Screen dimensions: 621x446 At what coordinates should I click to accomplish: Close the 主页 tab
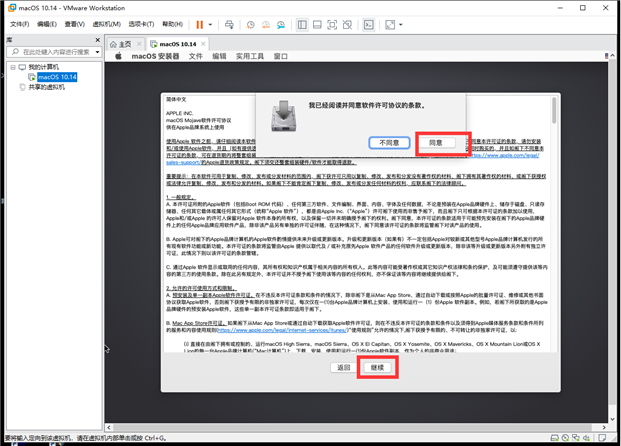point(139,44)
